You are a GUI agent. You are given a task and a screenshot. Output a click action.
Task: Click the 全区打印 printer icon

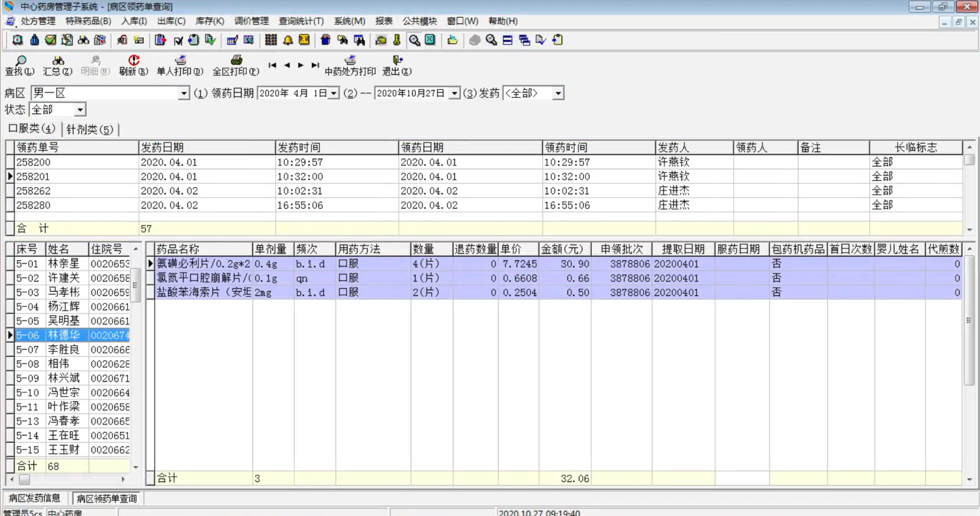click(236, 60)
